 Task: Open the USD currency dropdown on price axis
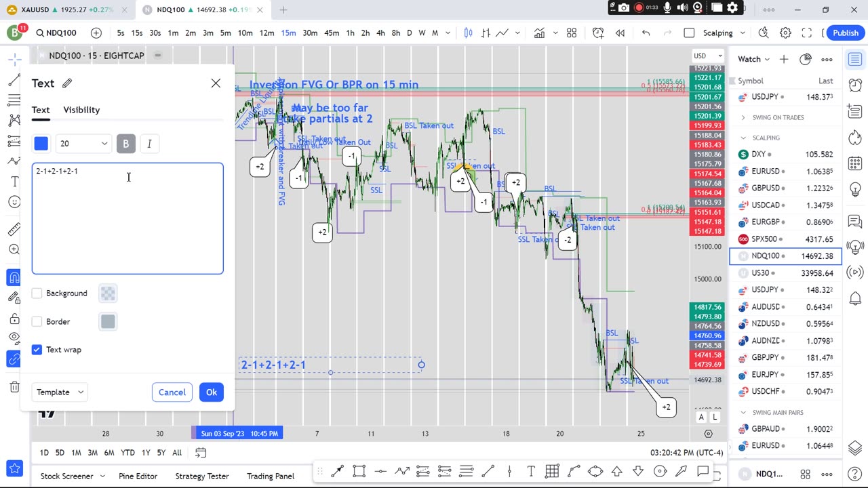pos(708,56)
